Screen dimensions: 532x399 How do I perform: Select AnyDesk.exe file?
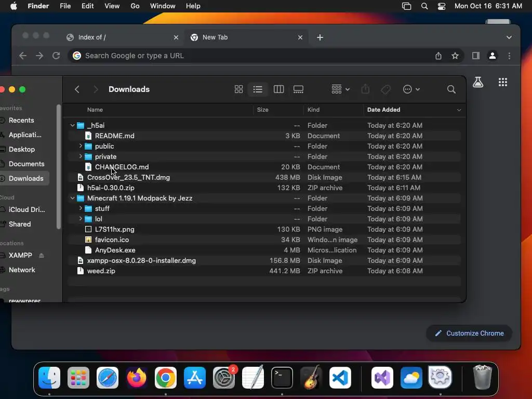pyautogui.click(x=264, y=250)
